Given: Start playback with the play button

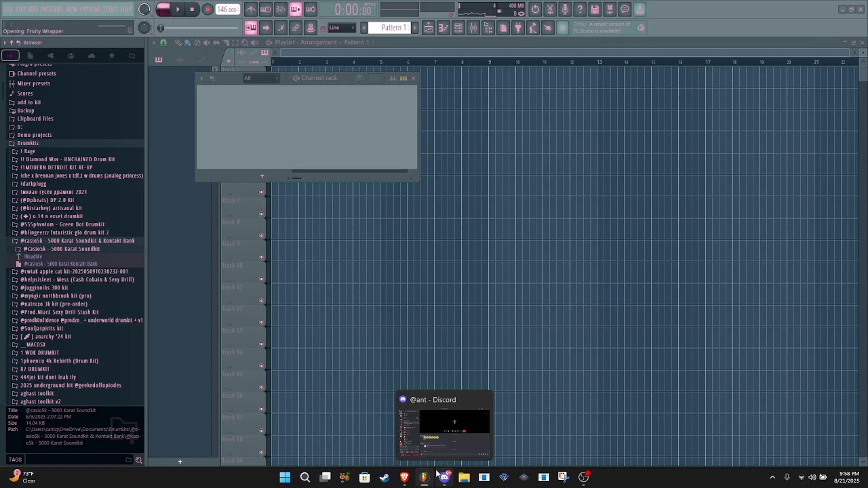Looking at the screenshot, I should [x=178, y=9].
